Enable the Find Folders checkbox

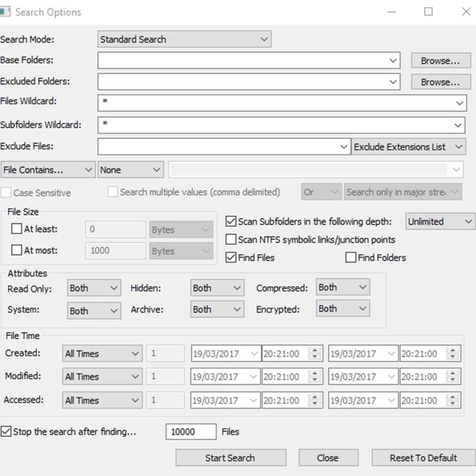(351, 258)
